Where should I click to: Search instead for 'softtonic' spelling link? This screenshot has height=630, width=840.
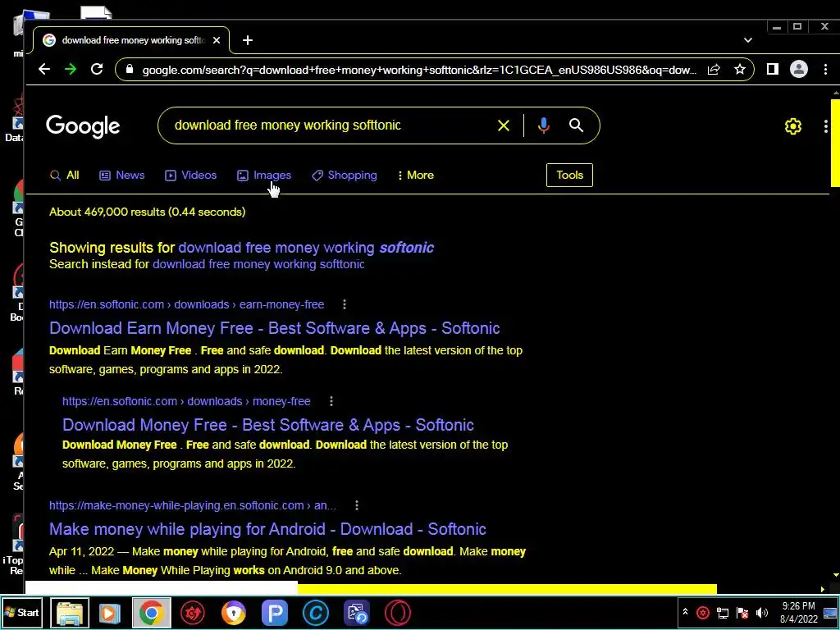(258, 264)
